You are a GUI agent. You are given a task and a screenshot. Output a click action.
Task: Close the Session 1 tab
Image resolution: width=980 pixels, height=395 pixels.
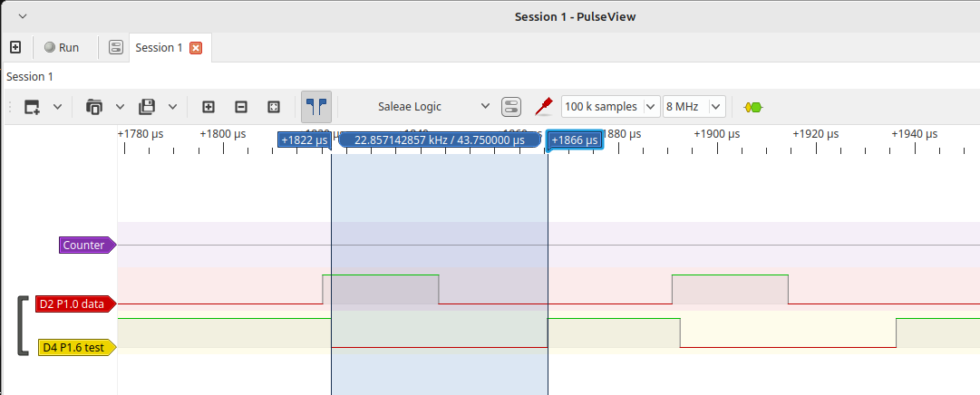point(195,48)
